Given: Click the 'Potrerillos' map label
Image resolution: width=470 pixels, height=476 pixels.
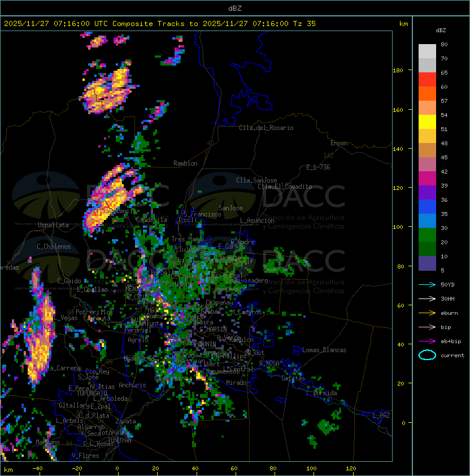Looking at the screenshot, I should click(x=94, y=312).
